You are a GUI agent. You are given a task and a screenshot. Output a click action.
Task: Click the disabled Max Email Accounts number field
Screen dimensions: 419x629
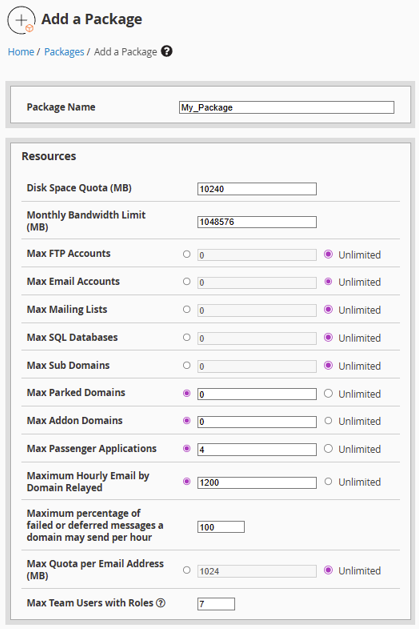click(257, 282)
